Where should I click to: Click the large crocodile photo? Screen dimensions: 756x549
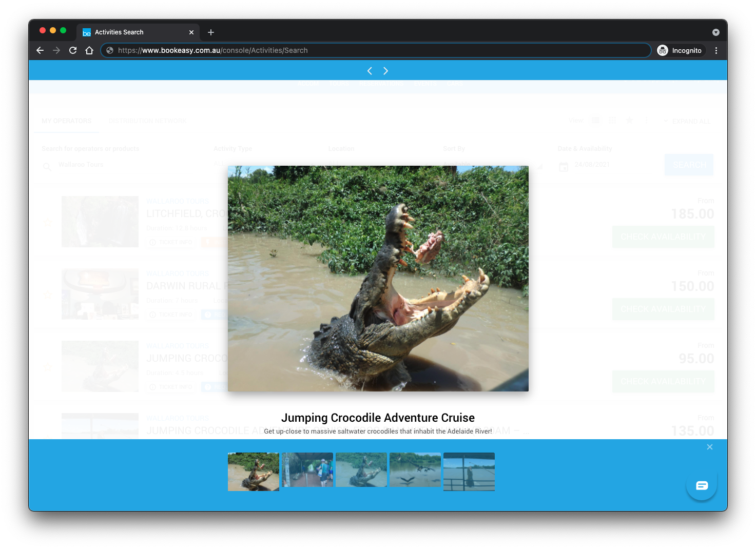(x=378, y=279)
